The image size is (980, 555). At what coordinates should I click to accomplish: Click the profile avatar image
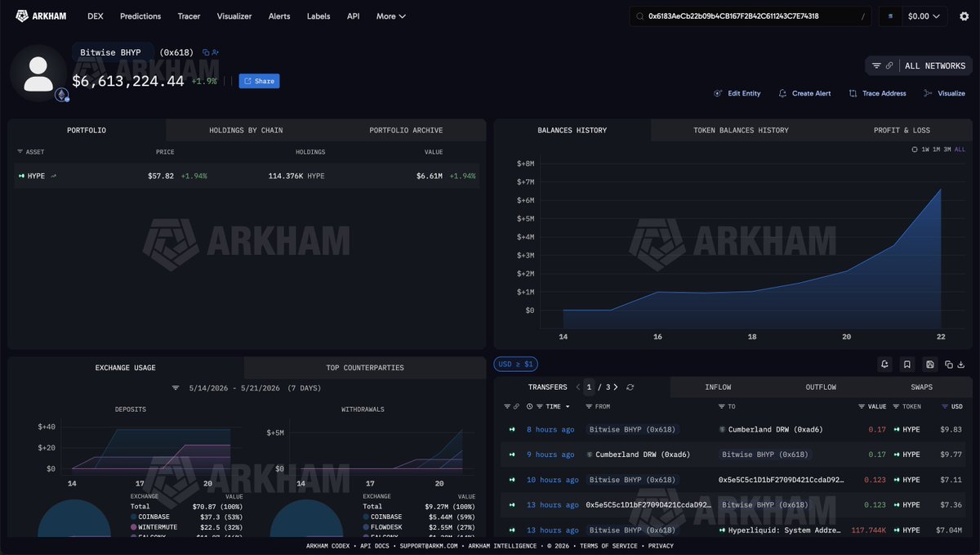pyautogui.click(x=38, y=74)
